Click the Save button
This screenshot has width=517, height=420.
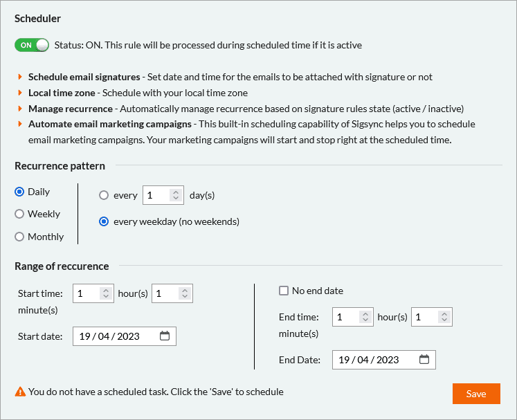(x=476, y=394)
